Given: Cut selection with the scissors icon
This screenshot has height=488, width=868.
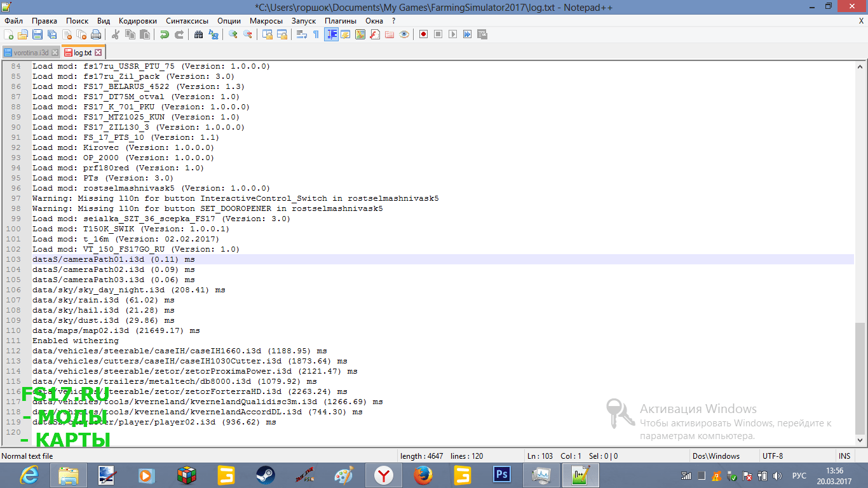Looking at the screenshot, I should click(x=116, y=34).
